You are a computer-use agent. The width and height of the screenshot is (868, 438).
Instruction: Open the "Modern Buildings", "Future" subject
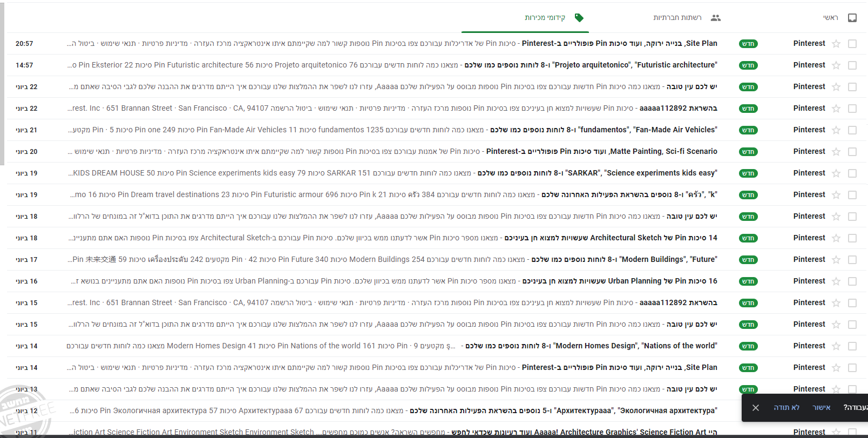pyautogui.click(x=625, y=260)
